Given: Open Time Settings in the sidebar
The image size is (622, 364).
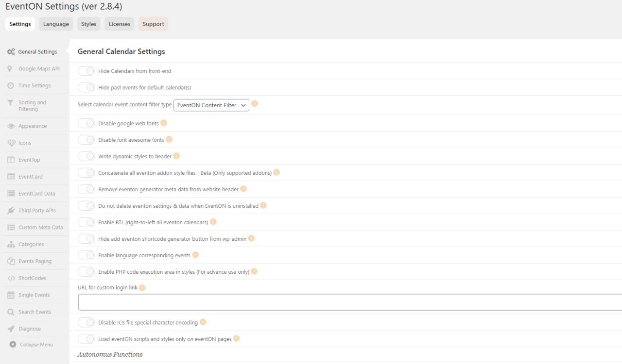Looking at the screenshot, I should (x=35, y=85).
